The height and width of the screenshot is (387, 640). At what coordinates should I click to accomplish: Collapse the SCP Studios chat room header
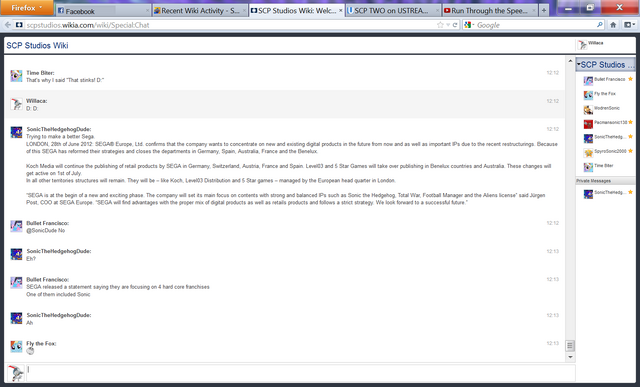(x=606, y=64)
